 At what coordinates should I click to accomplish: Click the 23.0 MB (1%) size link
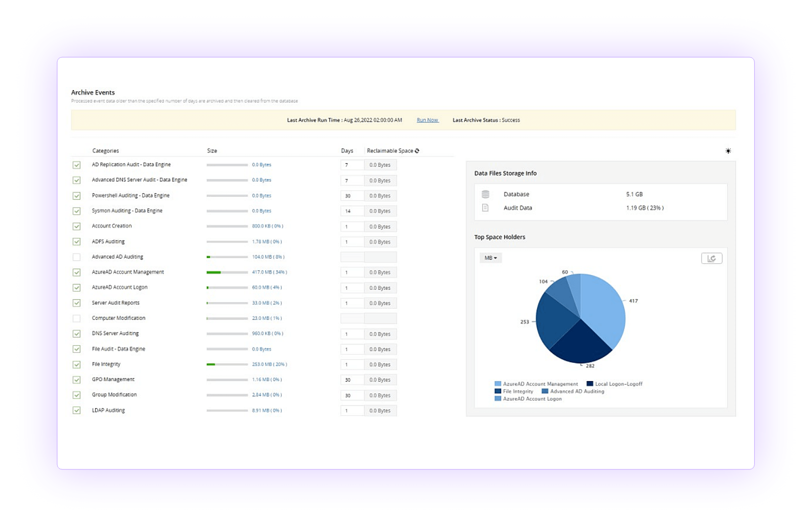click(267, 318)
